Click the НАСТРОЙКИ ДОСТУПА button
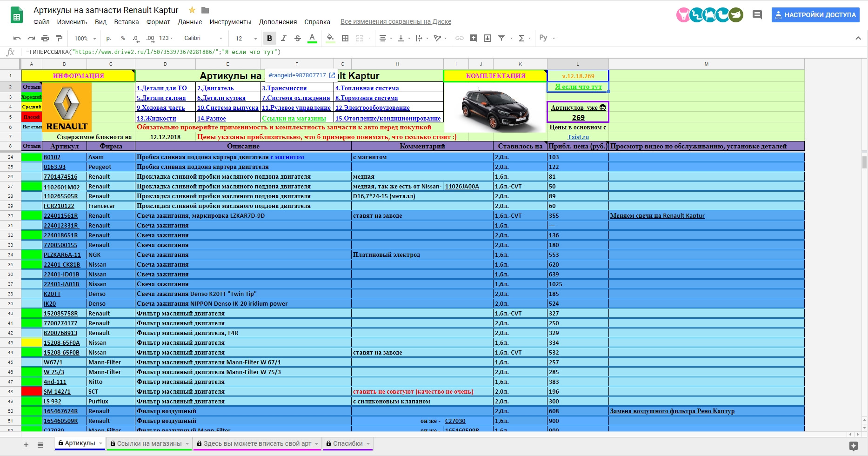868x456 pixels. click(815, 15)
